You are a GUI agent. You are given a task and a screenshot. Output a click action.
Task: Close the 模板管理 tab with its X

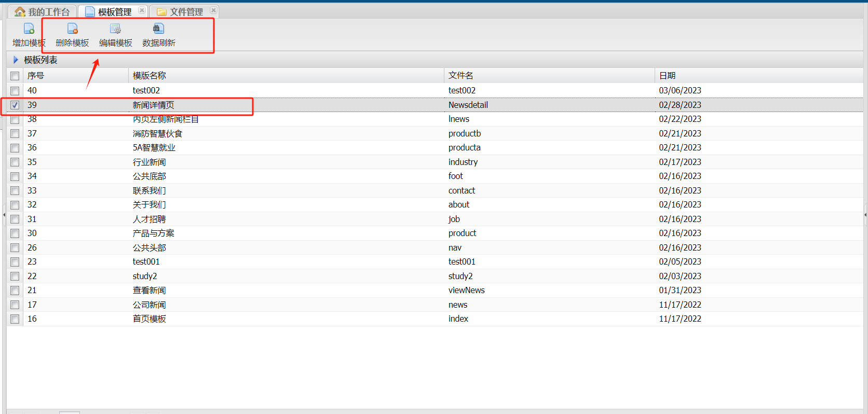142,10
